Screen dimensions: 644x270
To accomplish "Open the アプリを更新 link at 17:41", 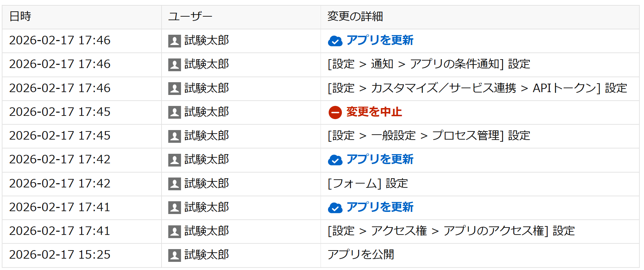I will pos(380,207).
